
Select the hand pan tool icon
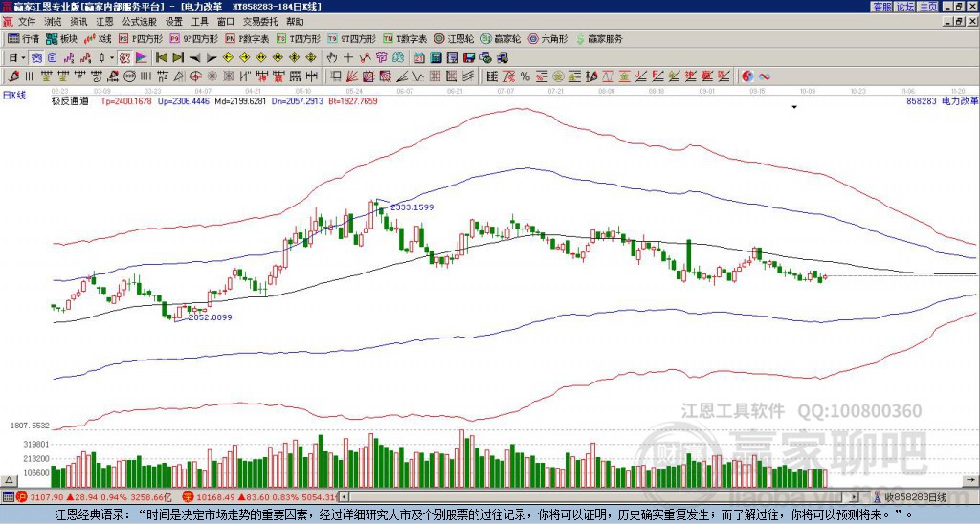pyautogui.click(x=331, y=57)
